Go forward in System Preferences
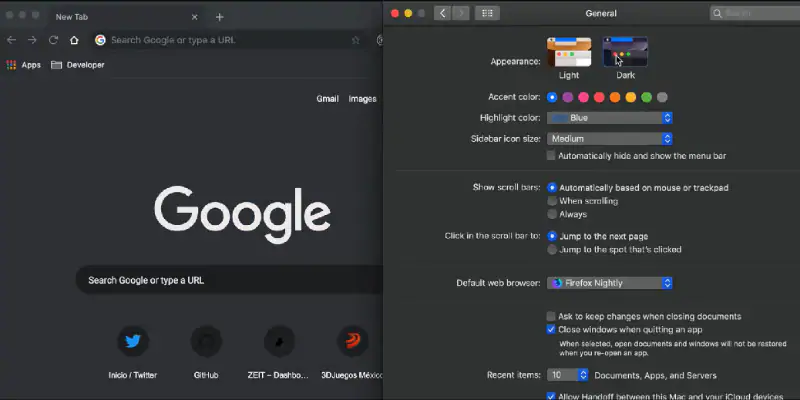 (461, 13)
